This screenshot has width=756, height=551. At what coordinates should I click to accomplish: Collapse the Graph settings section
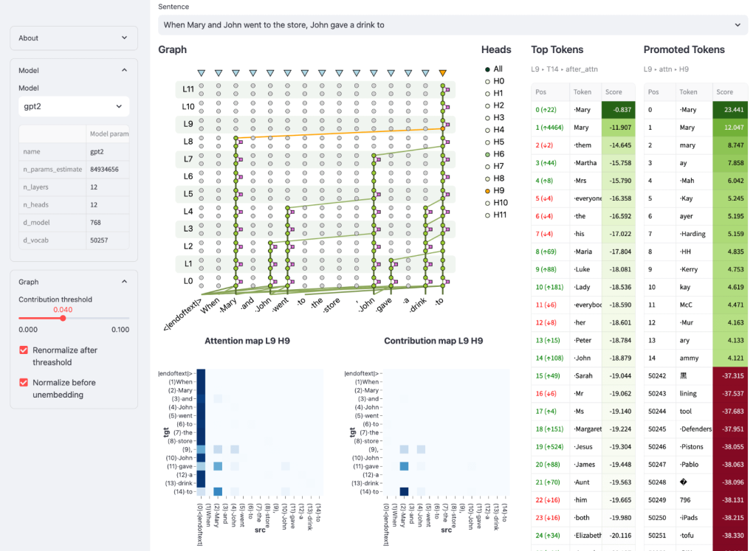(74, 282)
